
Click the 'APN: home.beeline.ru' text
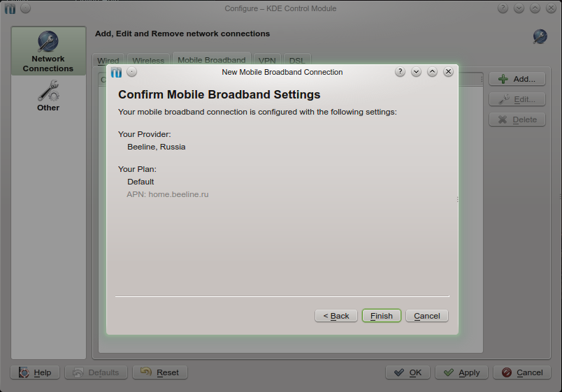click(167, 194)
